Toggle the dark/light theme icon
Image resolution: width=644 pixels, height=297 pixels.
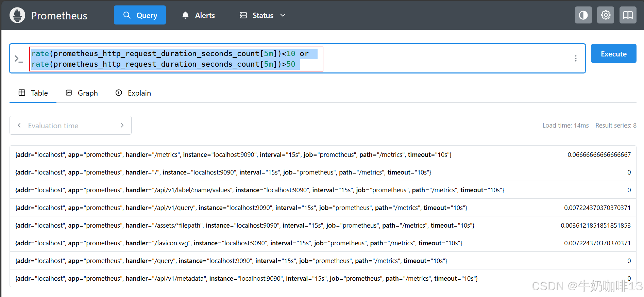(583, 15)
